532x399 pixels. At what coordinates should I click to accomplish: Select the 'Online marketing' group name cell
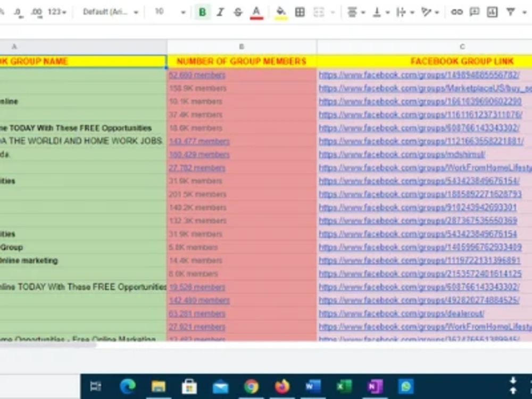pos(83,261)
